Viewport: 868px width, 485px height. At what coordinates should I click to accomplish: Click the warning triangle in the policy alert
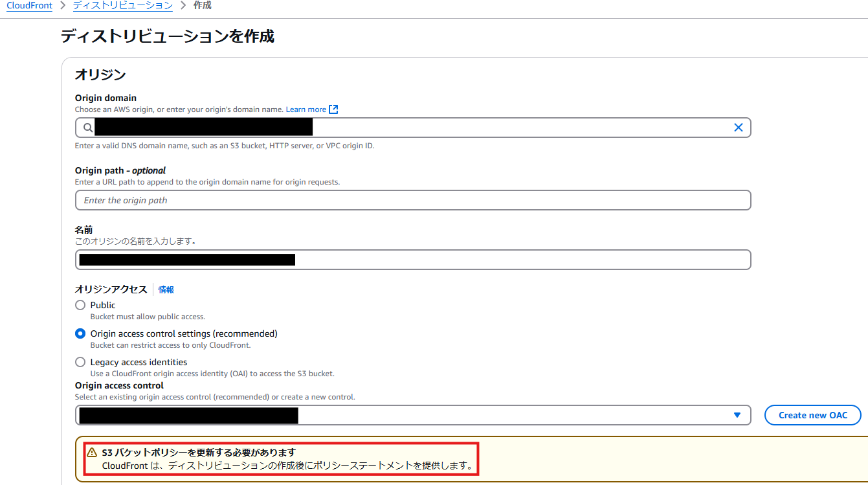tap(93, 453)
